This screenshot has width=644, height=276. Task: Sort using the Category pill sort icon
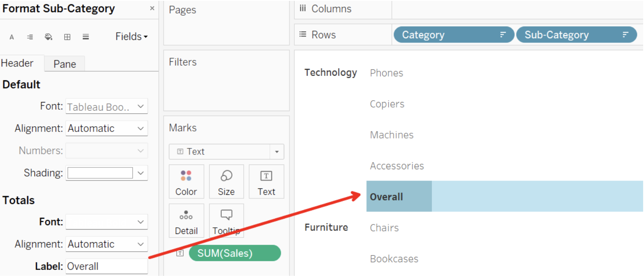coord(503,35)
